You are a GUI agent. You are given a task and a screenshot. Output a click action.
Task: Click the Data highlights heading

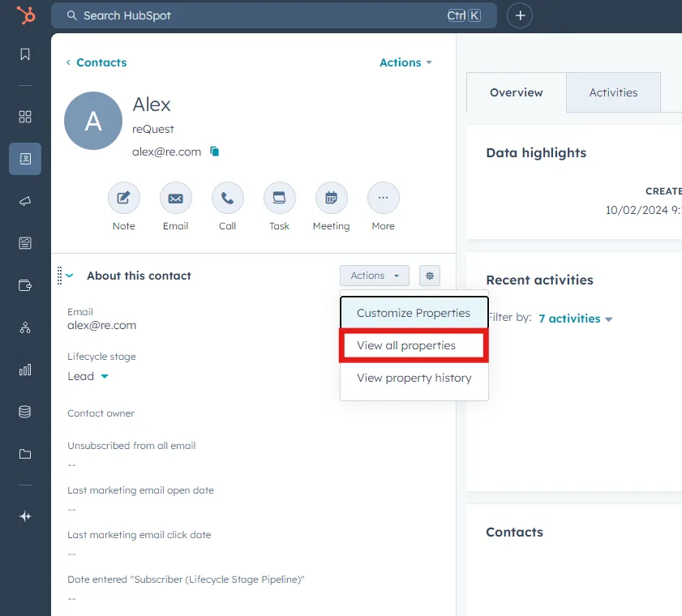536,153
